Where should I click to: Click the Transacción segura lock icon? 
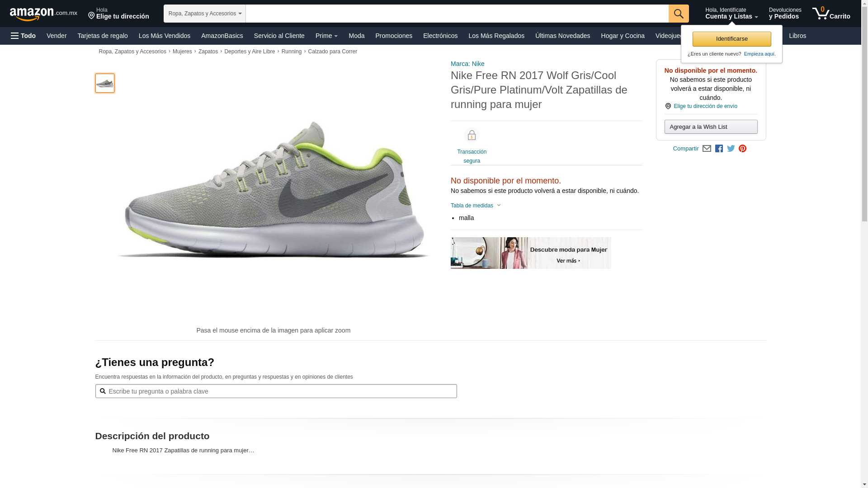pyautogui.click(x=472, y=136)
